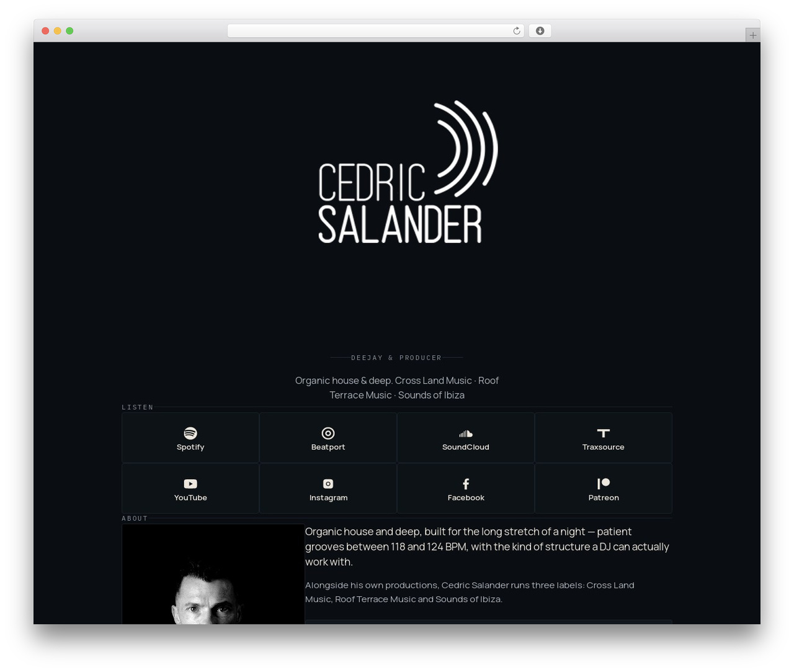Add a new browser tab

pyautogui.click(x=752, y=35)
